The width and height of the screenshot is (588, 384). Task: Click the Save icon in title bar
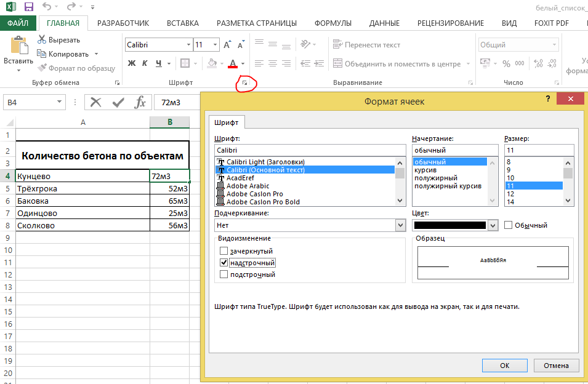coord(28,7)
